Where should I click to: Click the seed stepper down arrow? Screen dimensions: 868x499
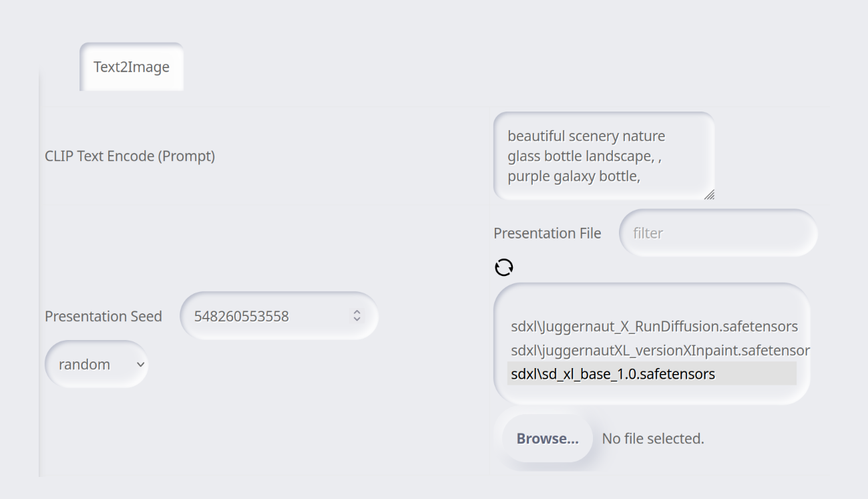click(359, 321)
